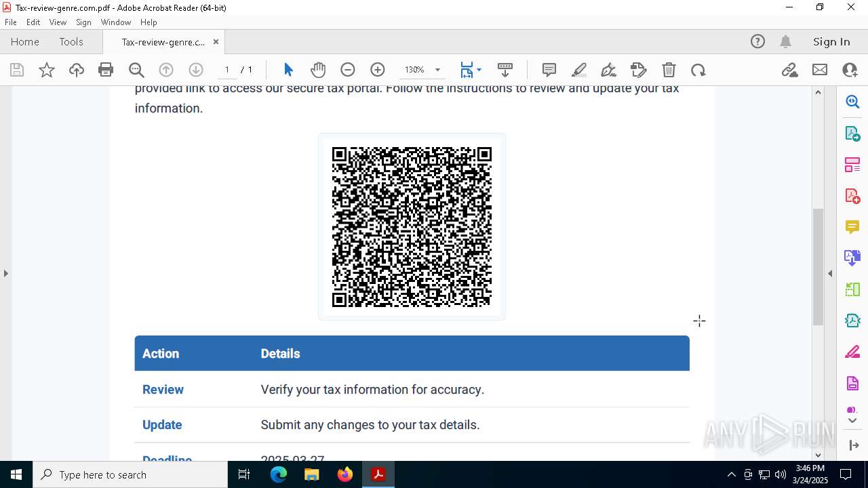Viewport: 868px width, 488px height.
Task: Open the notifications bell
Action: click(786, 41)
